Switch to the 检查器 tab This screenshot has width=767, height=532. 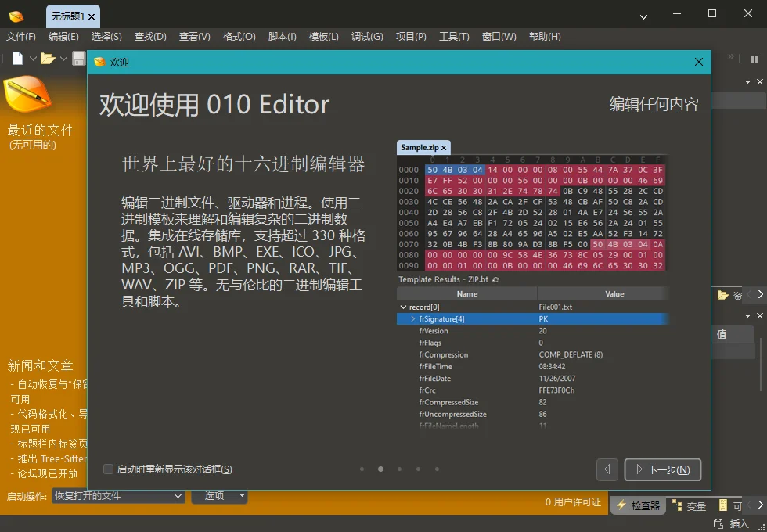click(639, 506)
